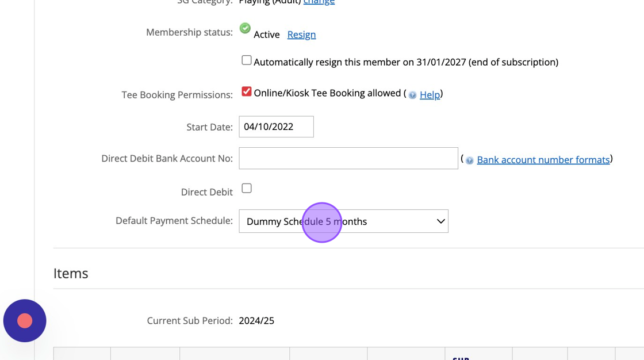644x360 pixels.
Task: Click info icon before Bank account number formats
Action: [469, 160]
